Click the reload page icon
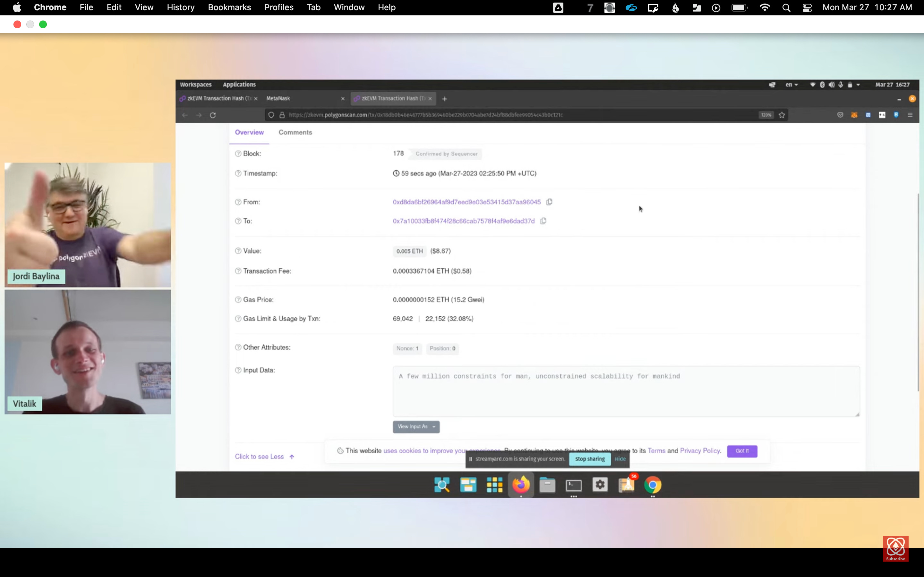 pyautogui.click(x=213, y=115)
